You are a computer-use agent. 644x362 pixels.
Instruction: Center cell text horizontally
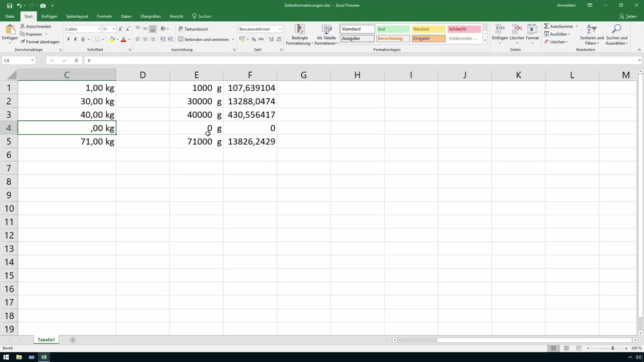(145, 39)
